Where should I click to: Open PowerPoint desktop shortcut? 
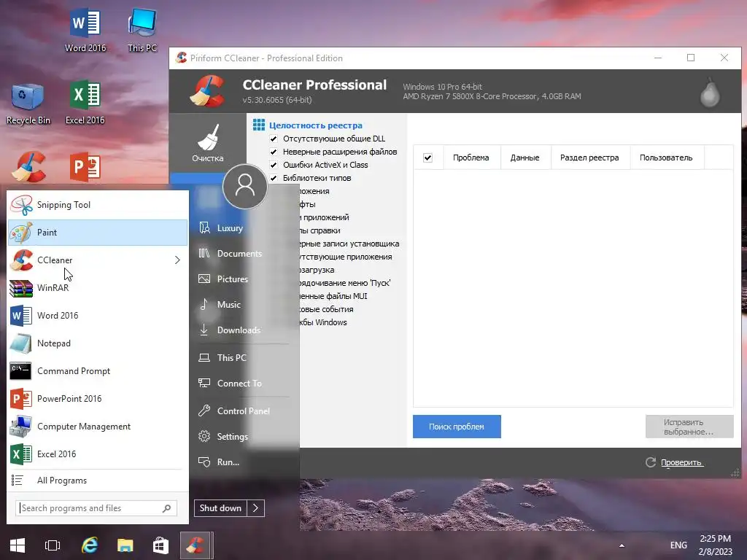coord(85,168)
